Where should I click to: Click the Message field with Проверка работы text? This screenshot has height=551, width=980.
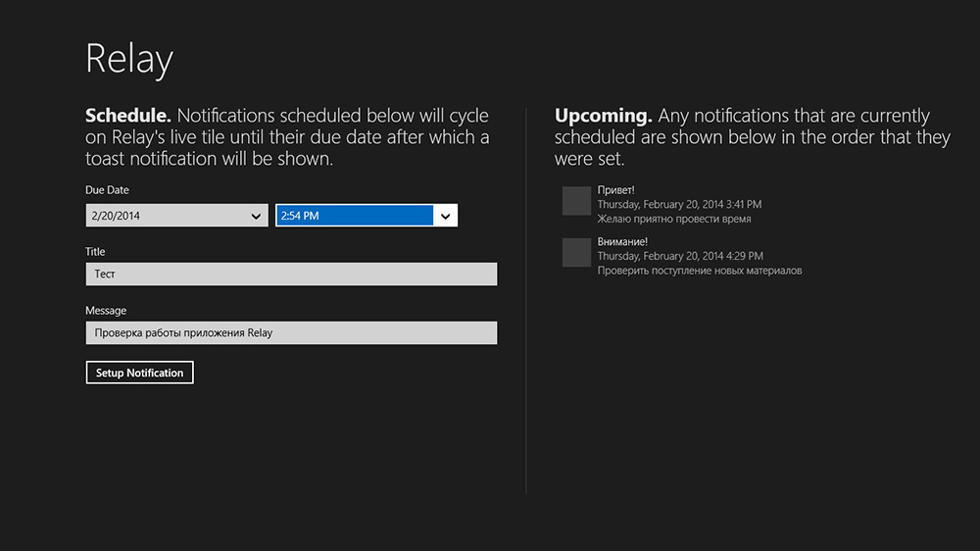pyautogui.click(x=291, y=332)
